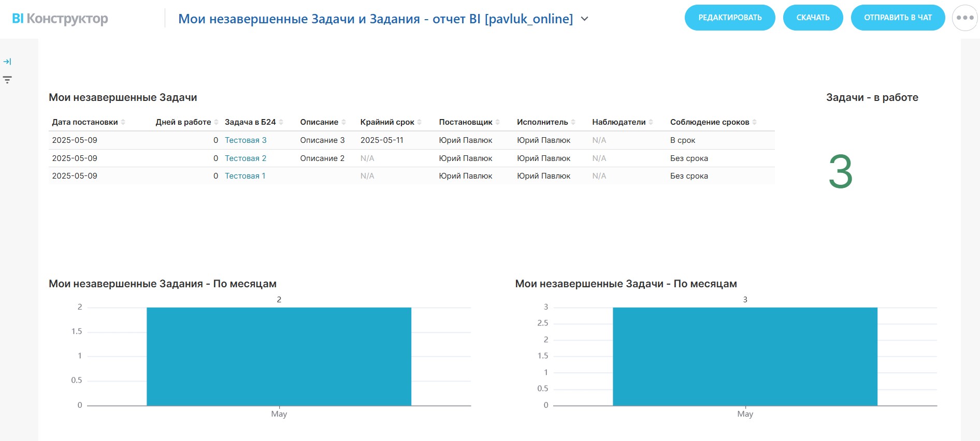Open the filters icon in sidebar

point(7,80)
